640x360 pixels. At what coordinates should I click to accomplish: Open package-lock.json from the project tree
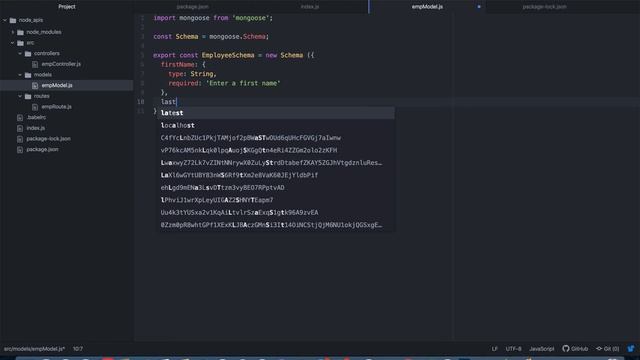pos(49,139)
